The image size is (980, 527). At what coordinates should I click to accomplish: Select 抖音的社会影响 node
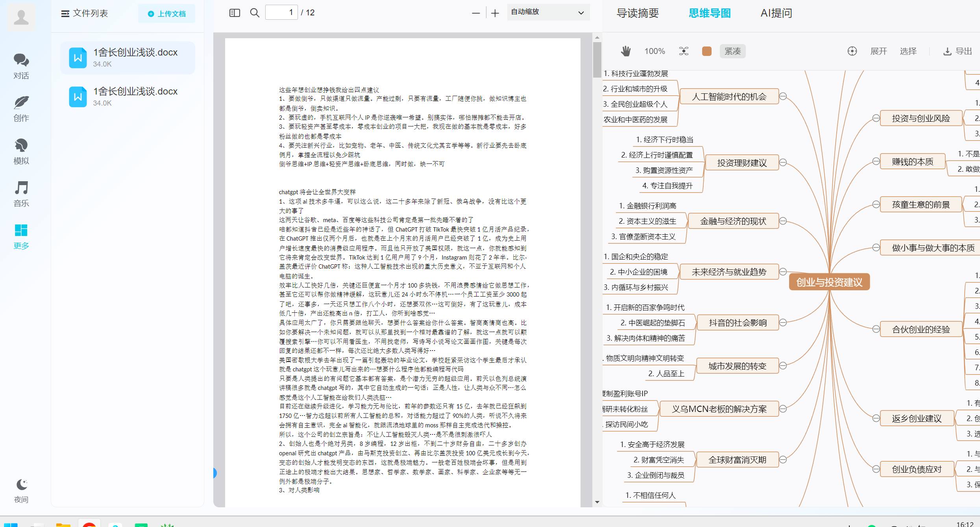(x=738, y=323)
